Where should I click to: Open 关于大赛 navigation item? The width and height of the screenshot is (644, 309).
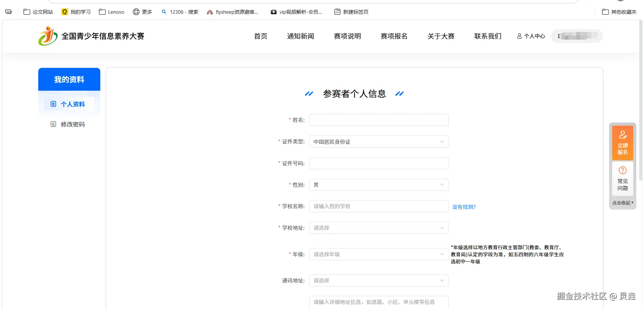[x=441, y=36]
